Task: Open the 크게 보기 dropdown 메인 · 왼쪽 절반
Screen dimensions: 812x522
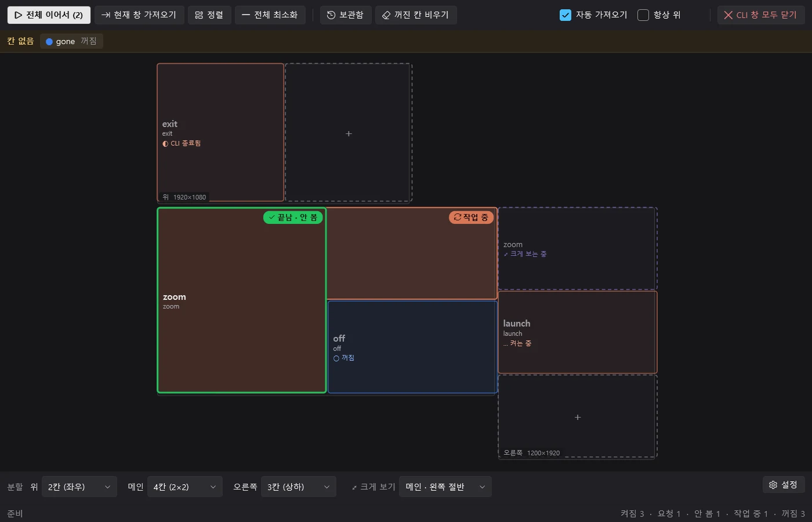Action: 445,487
